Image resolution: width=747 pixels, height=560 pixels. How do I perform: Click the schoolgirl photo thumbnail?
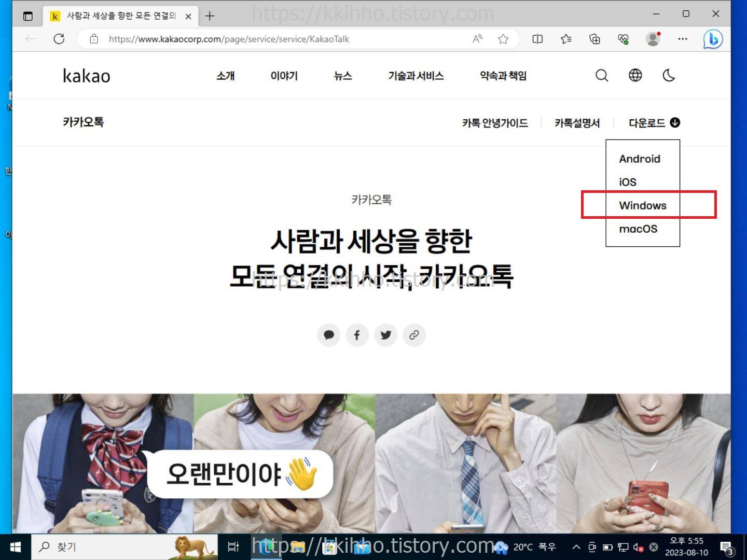pyautogui.click(x=103, y=463)
